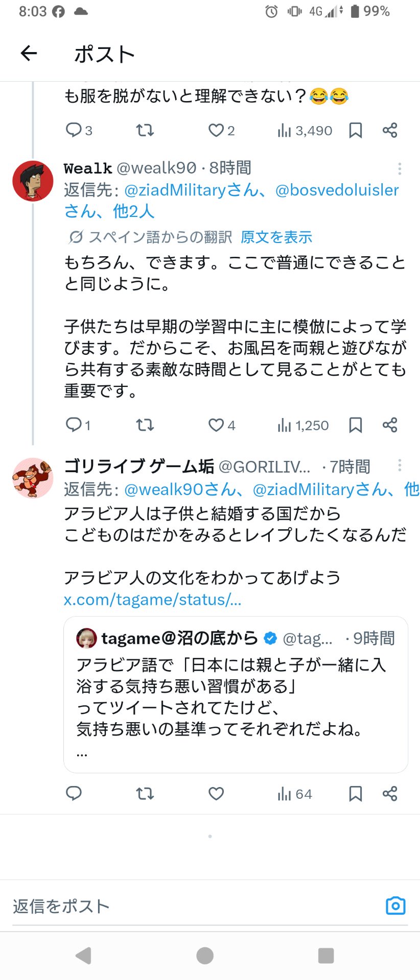Tap the camera icon in reply bar
This screenshot has height=980, width=420.
click(x=395, y=905)
